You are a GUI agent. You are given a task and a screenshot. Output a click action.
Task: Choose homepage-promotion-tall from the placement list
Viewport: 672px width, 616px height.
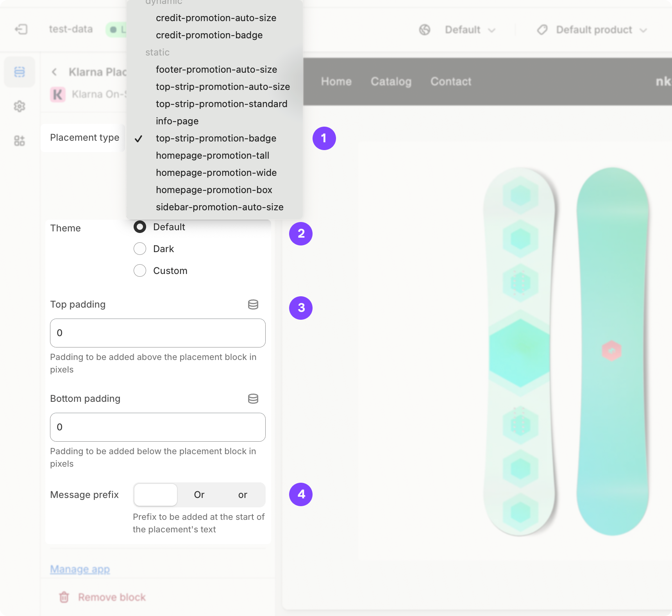point(213,155)
